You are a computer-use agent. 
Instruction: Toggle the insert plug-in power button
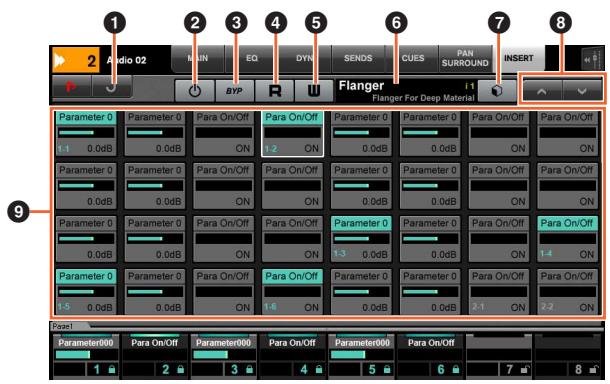click(195, 91)
